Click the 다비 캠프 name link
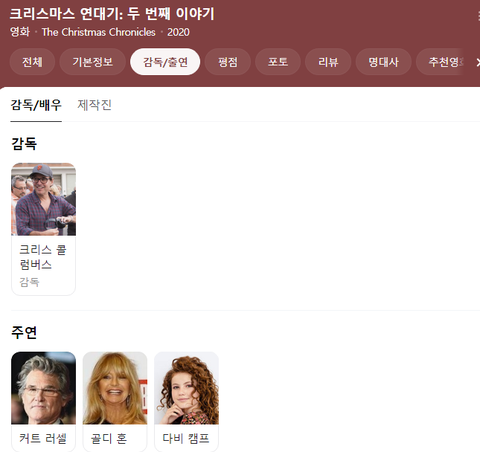 click(186, 438)
